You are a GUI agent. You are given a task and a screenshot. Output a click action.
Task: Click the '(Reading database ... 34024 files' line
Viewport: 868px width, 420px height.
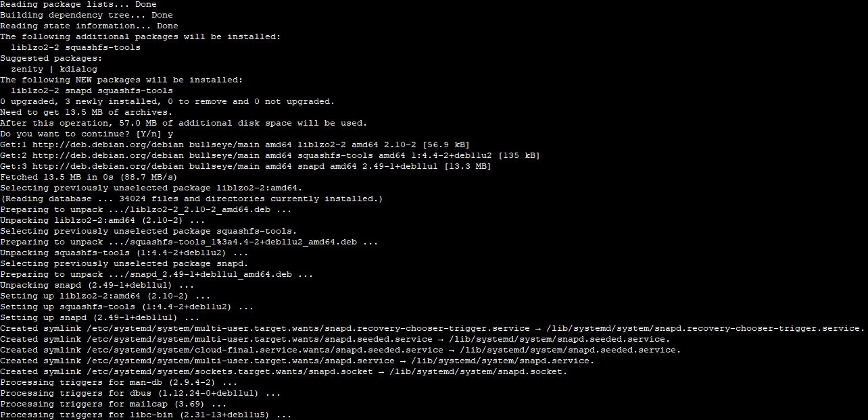[192, 199]
